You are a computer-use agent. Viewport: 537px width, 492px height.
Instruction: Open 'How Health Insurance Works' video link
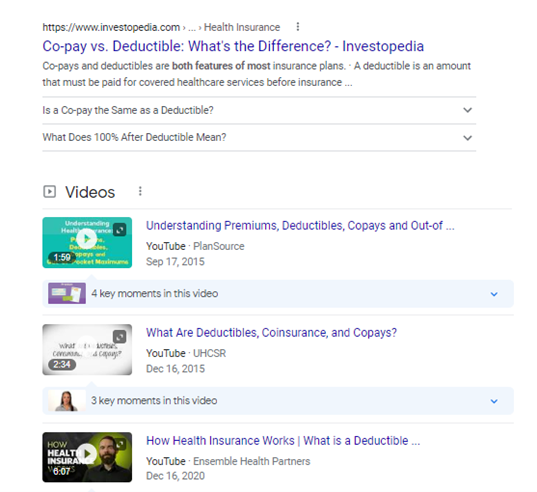[x=283, y=441]
